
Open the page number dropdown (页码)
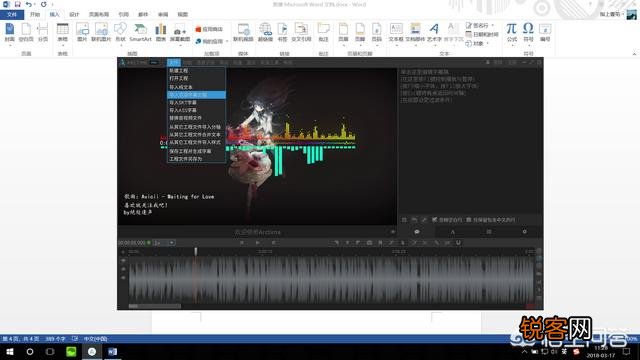tap(377, 33)
